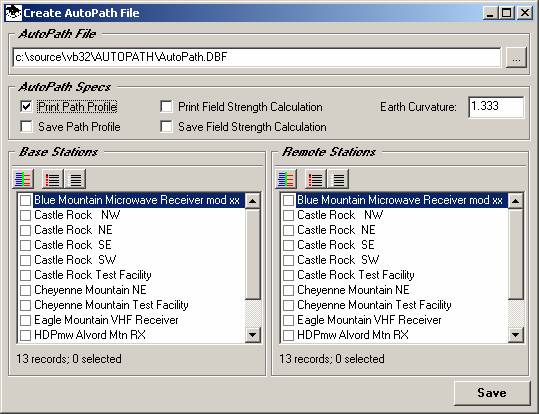This screenshot has width=539, height=414.
Task: Click the colored columns icon in Base Stations
Action: point(23,179)
